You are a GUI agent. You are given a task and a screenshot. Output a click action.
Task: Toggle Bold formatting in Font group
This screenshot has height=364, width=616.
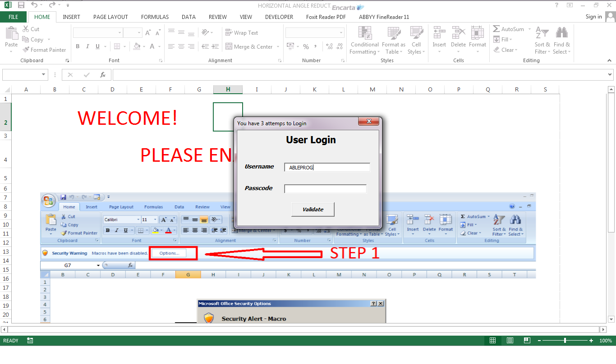[x=78, y=46]
